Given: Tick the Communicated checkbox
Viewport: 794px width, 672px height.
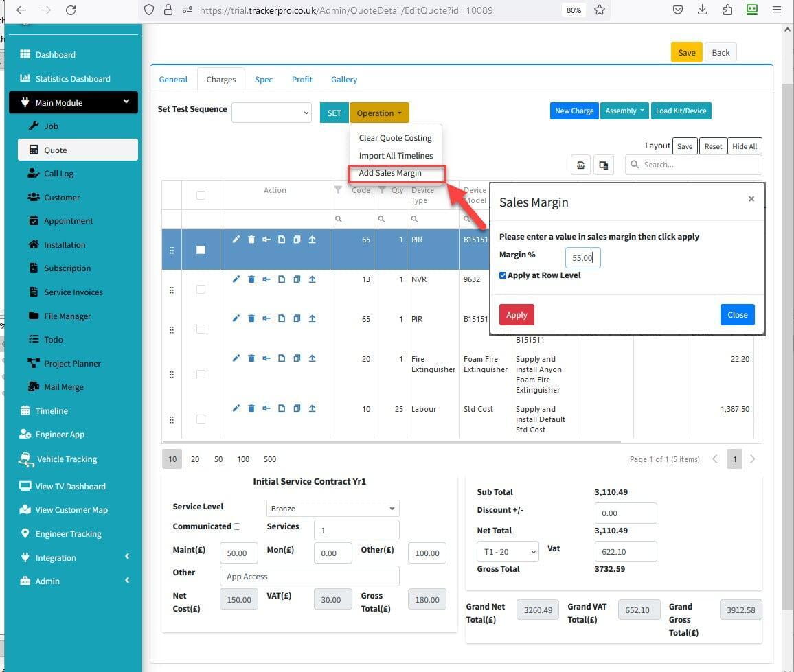Looking at the screenshot, I should pos(237,526).
